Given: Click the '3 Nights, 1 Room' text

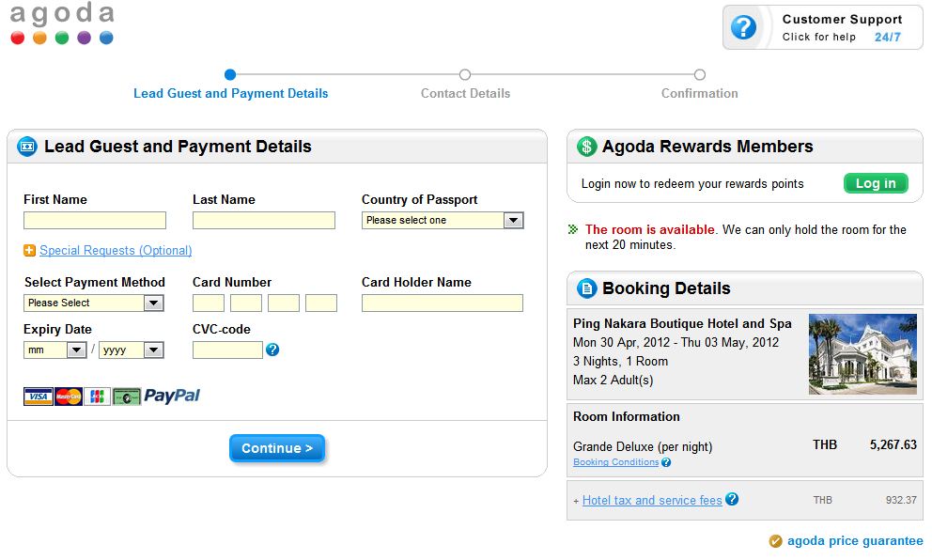Looking at the screenshot, I should tap(620, 362).
